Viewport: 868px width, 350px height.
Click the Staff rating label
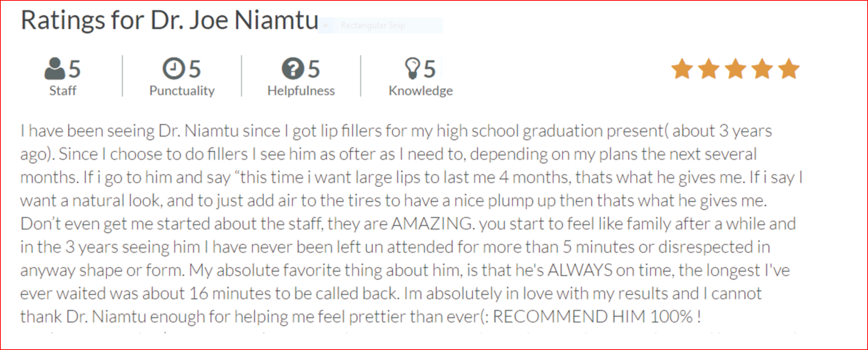click(x=62, y=91)
